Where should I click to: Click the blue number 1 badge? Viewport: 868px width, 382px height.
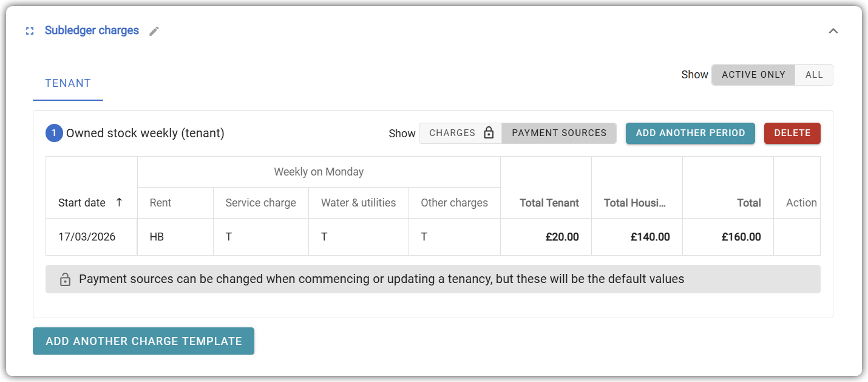click(x=54, y=133)
